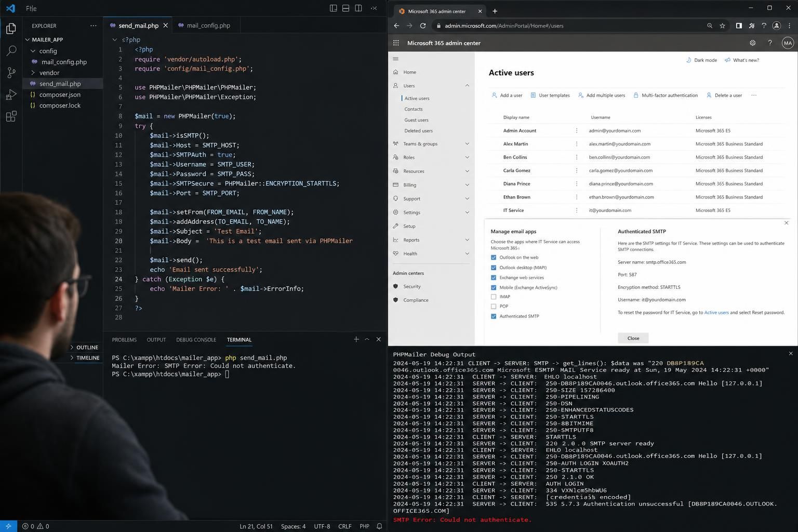Uncheck Outlook on the web checkbox
Screen dimensions: 798x532
click(494, 258)
